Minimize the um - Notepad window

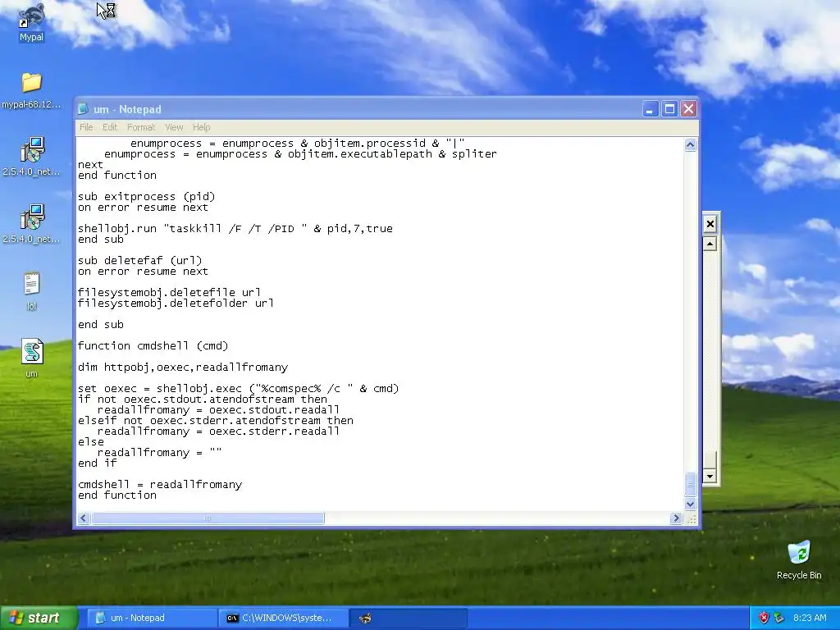[651, 109]
